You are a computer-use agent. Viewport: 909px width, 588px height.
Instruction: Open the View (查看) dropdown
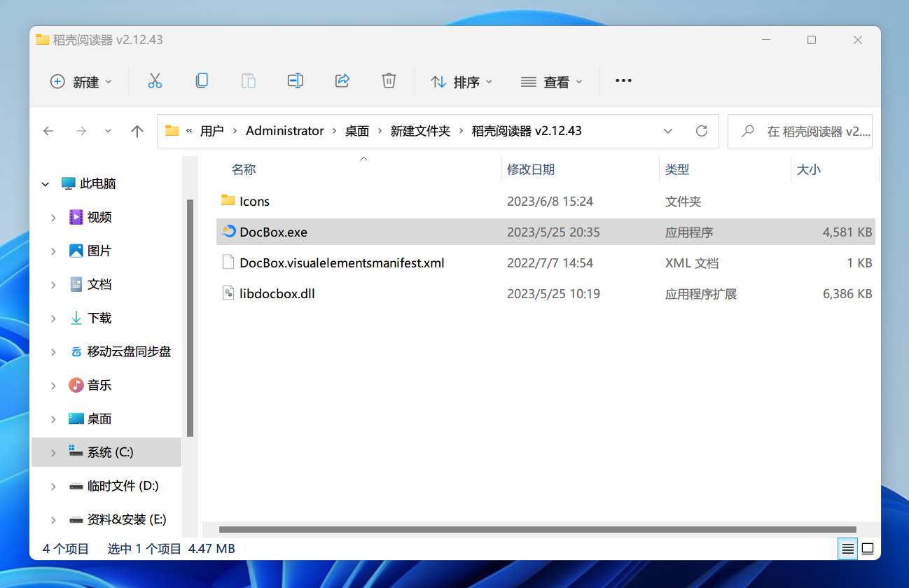(552, 82)
